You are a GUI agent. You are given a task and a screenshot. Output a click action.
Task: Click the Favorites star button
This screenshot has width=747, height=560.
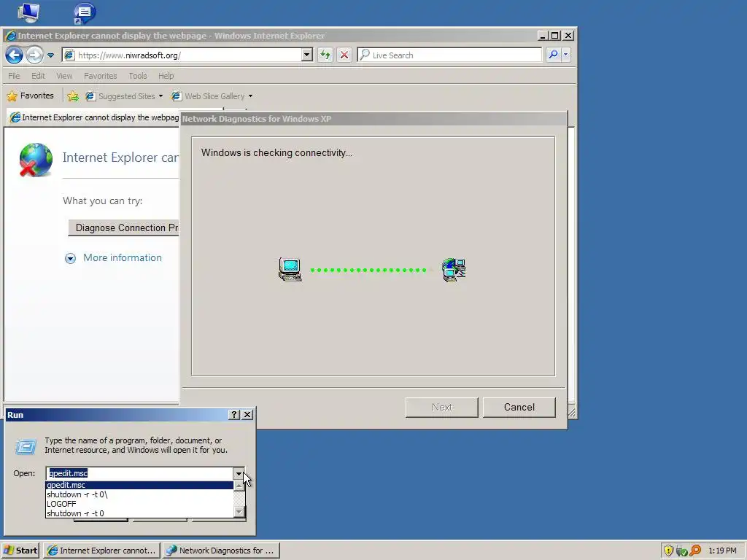point(30,96)
